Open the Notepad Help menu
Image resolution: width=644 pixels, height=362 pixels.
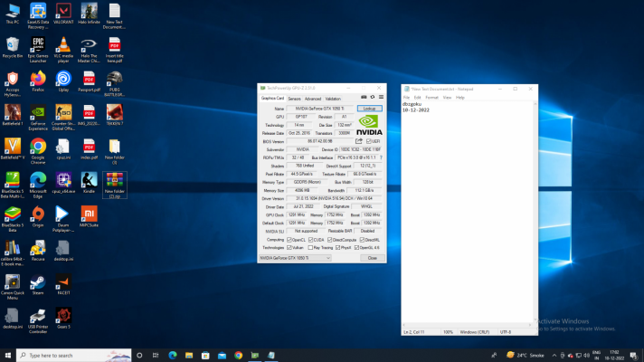click(x=460, y=98)
